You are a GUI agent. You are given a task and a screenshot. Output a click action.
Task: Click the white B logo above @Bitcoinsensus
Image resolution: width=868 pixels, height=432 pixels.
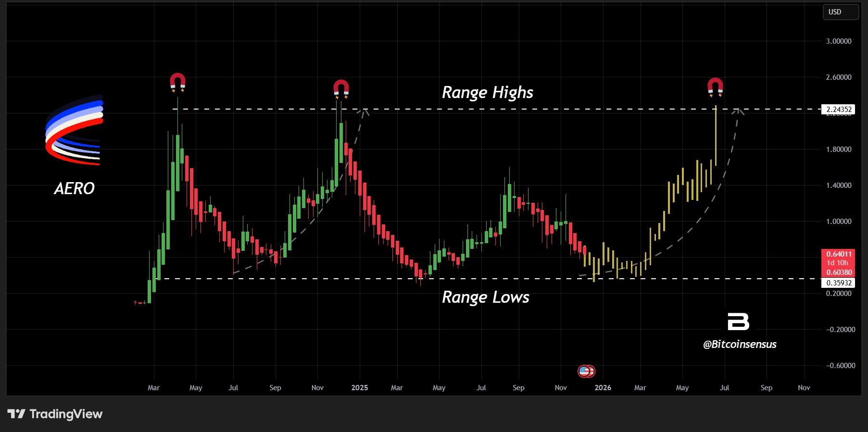click(x=738, y=321)
